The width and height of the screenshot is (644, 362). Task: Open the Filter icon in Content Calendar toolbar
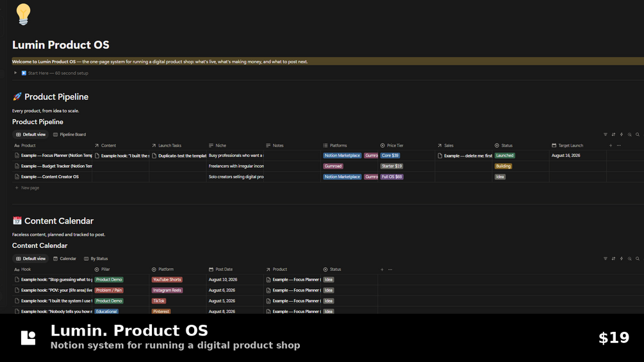[x=605, y=259]
